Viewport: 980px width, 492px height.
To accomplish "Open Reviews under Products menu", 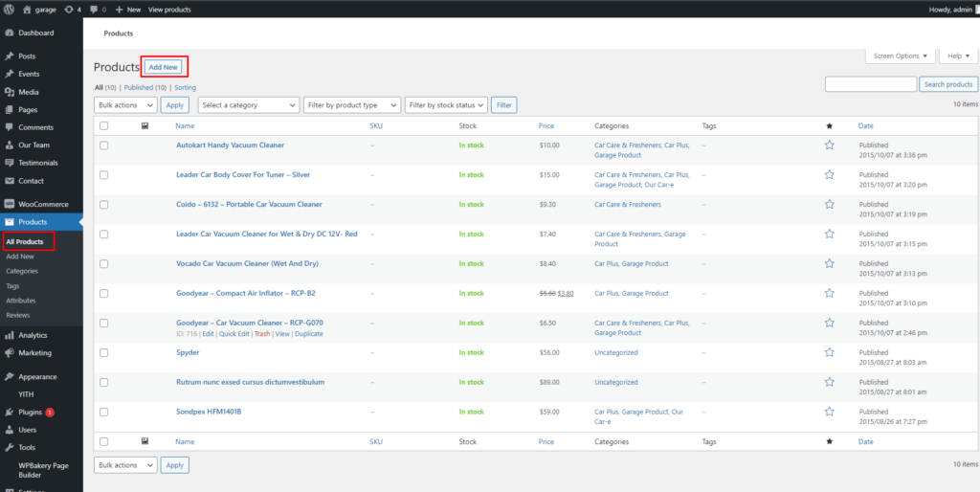I will (x=18, y=315).
